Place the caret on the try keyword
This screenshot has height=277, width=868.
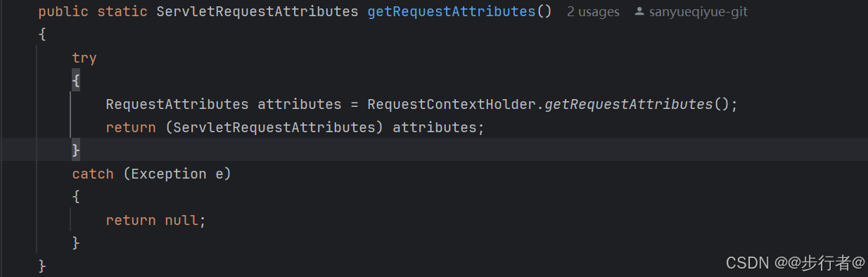pyautogui.click(x=84, y=58)
